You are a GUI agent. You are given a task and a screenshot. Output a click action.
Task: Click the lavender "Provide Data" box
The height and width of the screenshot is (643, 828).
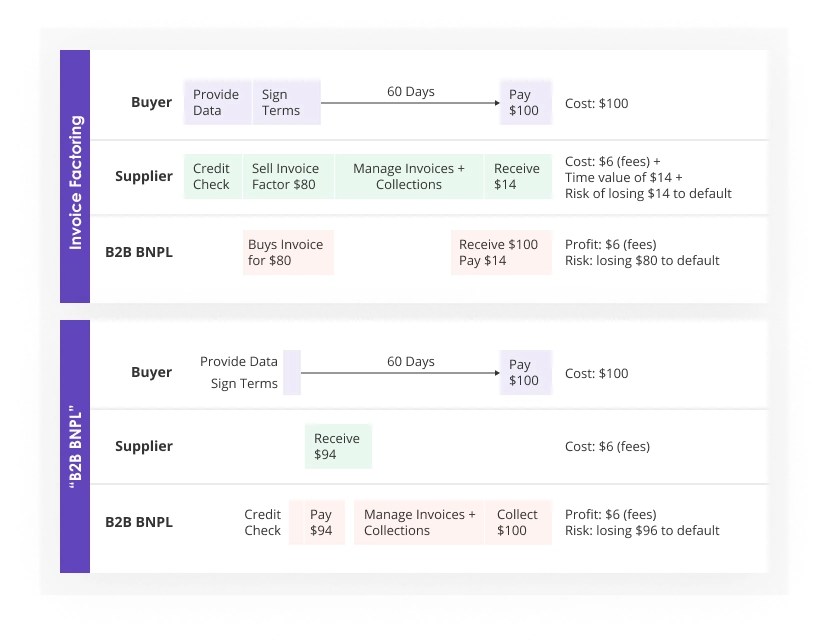[x=217, y=102]
